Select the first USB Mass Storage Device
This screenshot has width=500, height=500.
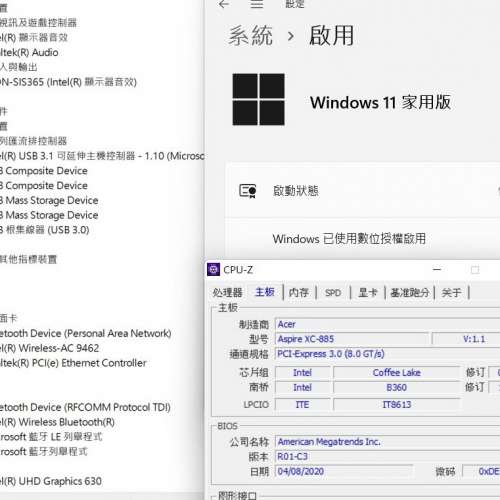[x=49, y=200]
